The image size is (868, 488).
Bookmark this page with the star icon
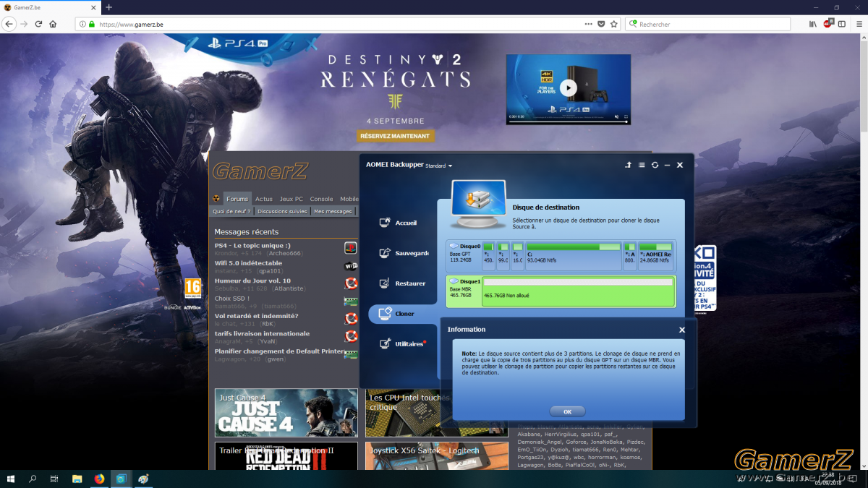[x=614, y=24]
